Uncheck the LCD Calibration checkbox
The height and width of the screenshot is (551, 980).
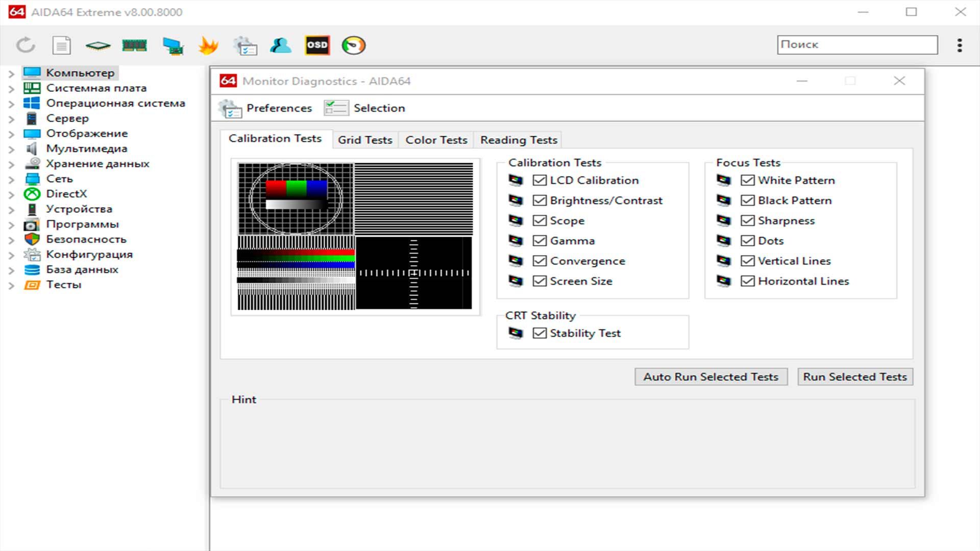pyautogui.click(x=540, y=180)
